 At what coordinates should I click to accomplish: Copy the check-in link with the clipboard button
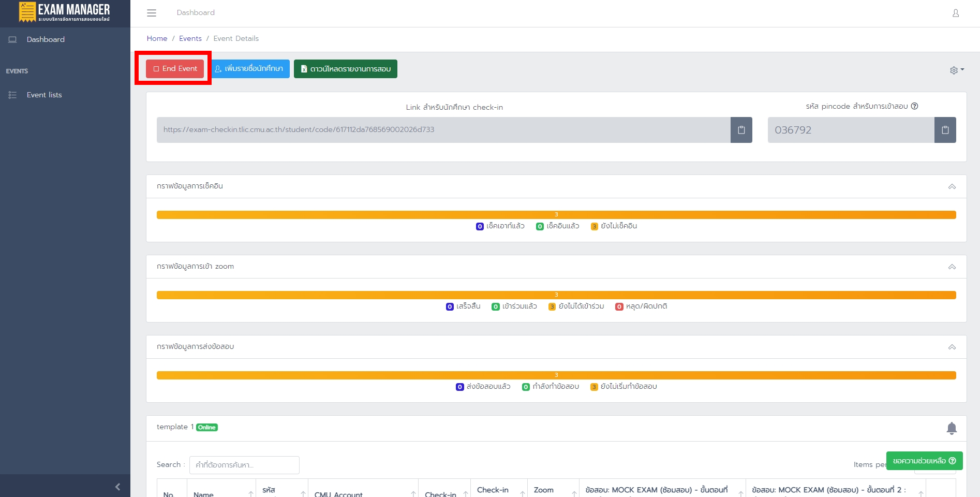tap(741, 130)
